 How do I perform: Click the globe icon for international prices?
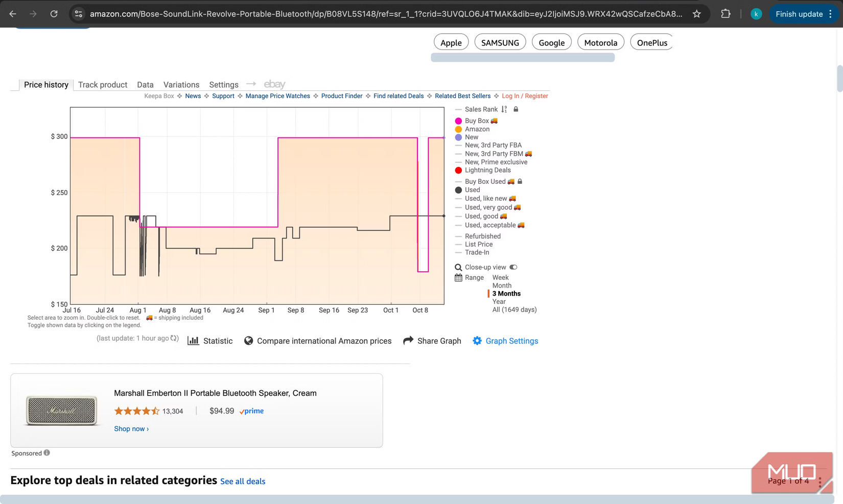click(x=249, y=341)
